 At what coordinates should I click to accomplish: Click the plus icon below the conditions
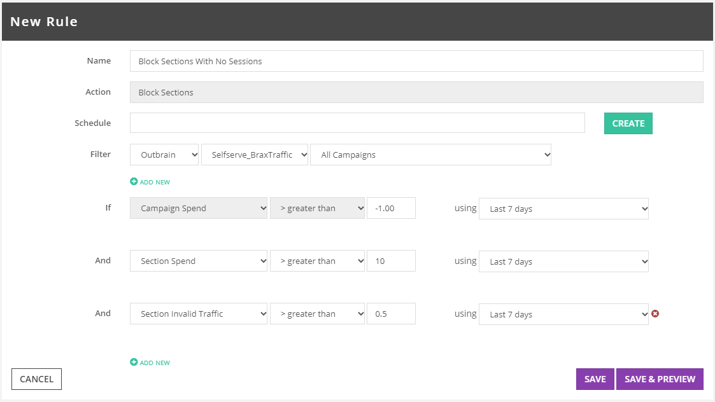[x=134, y=362]
